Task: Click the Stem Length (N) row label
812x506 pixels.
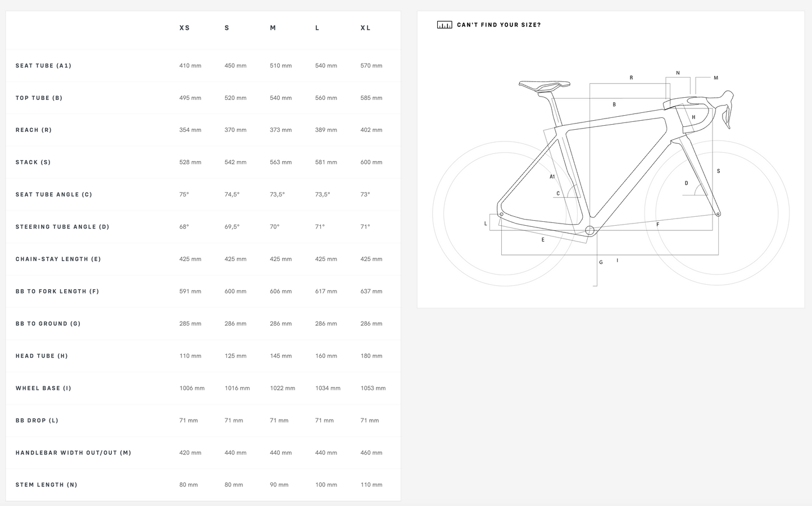Action: (47, 485)
